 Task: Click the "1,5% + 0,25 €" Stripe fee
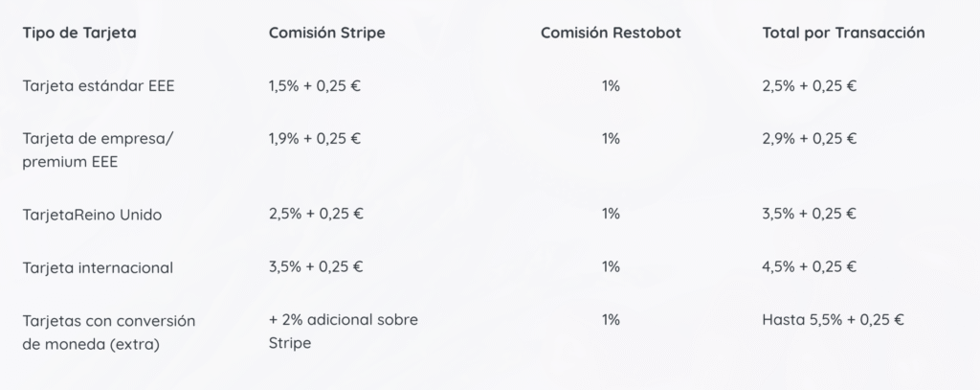315,85
